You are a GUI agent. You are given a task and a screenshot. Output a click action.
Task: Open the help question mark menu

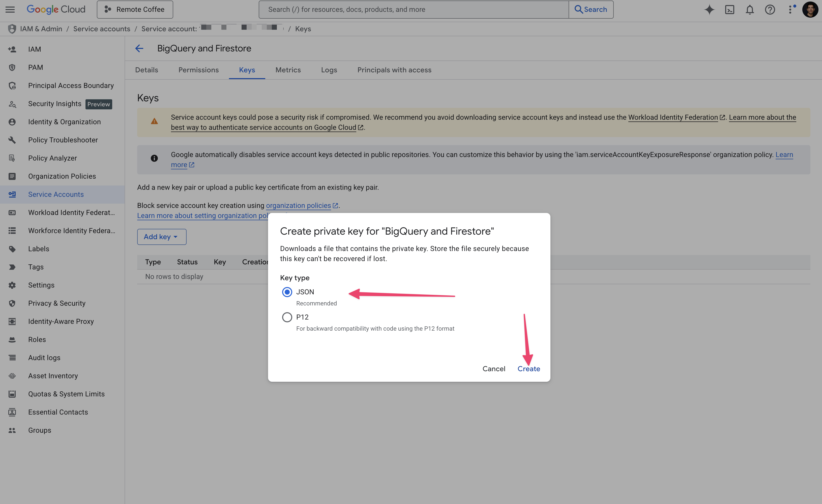click(x=770, y=9)
